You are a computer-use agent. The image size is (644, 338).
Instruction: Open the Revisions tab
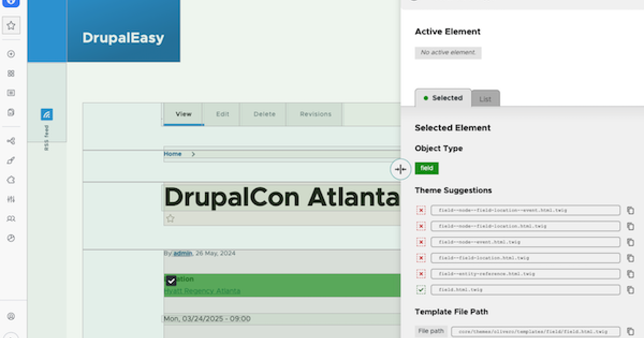(x=314, y=114)
